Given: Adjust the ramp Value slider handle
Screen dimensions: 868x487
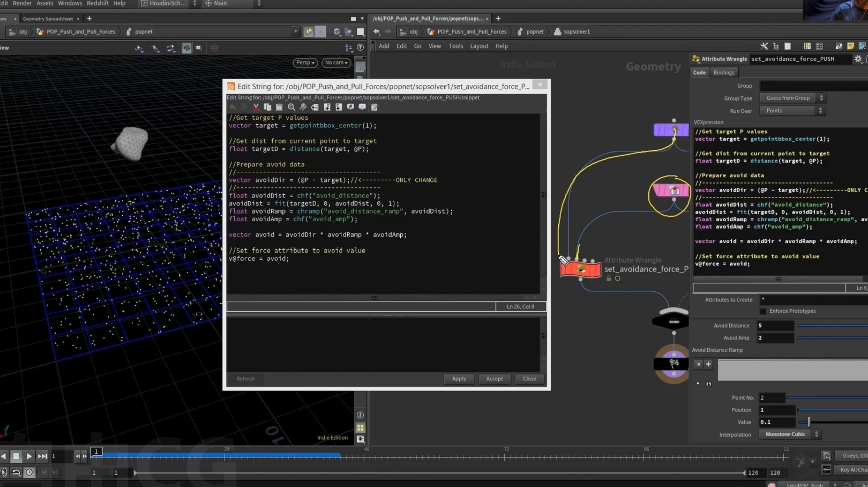Looking at the screenshot, I should point(809,422).
